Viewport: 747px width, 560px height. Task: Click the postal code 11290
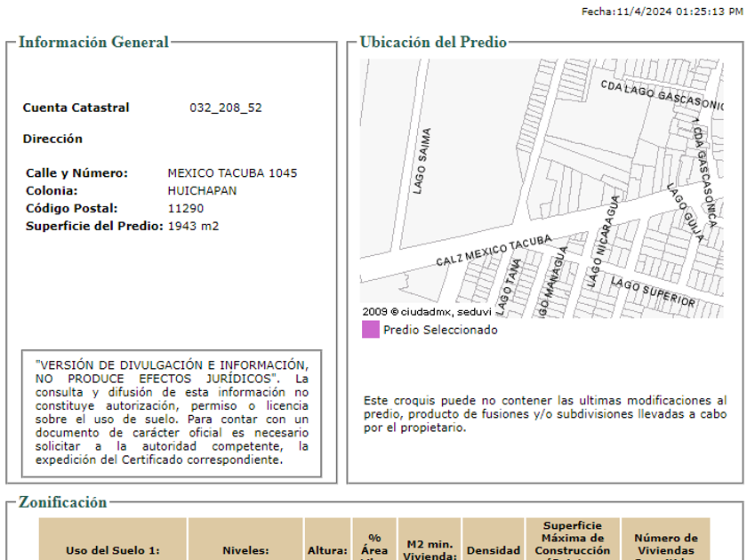coord(186,209)
